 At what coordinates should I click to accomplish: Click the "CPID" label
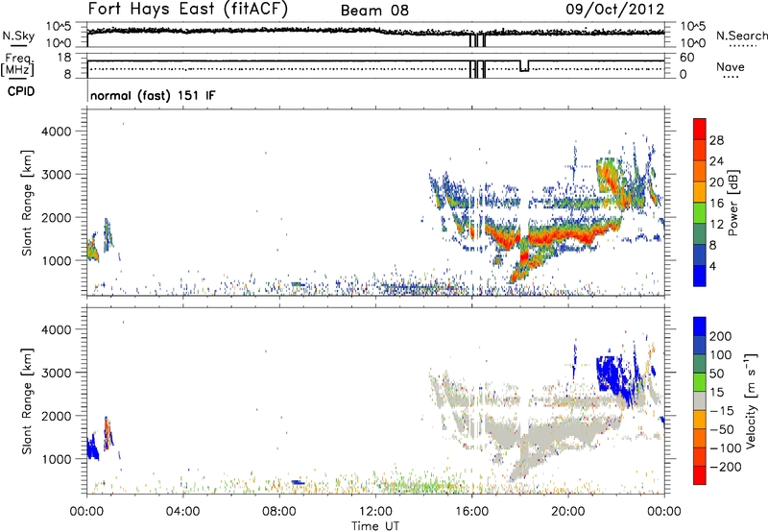pyautogui.click(x=21, y=91)
